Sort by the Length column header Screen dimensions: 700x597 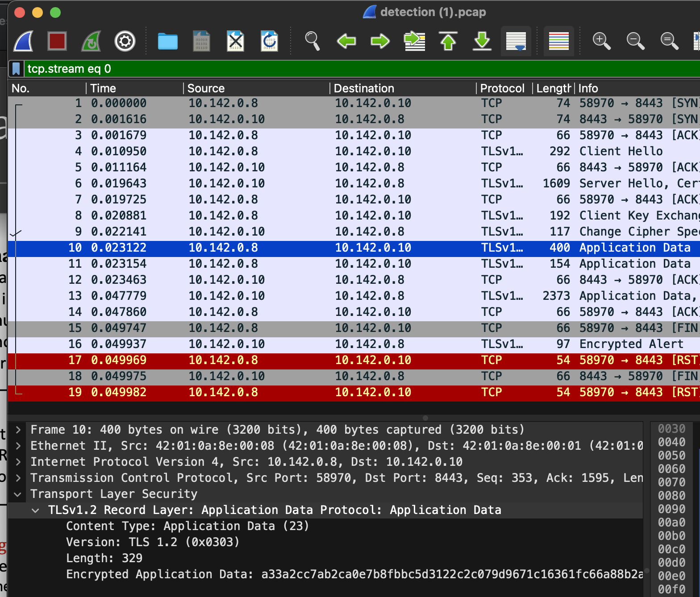(554, 88)
